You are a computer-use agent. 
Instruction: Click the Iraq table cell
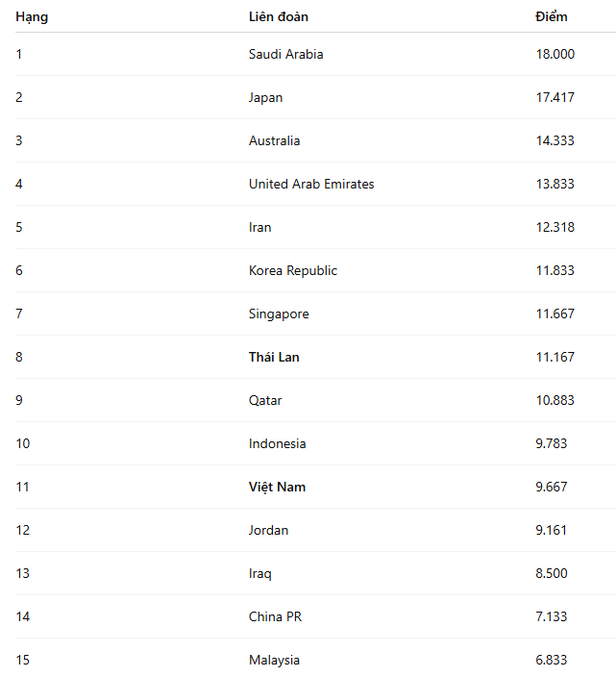tap(259, 573)
